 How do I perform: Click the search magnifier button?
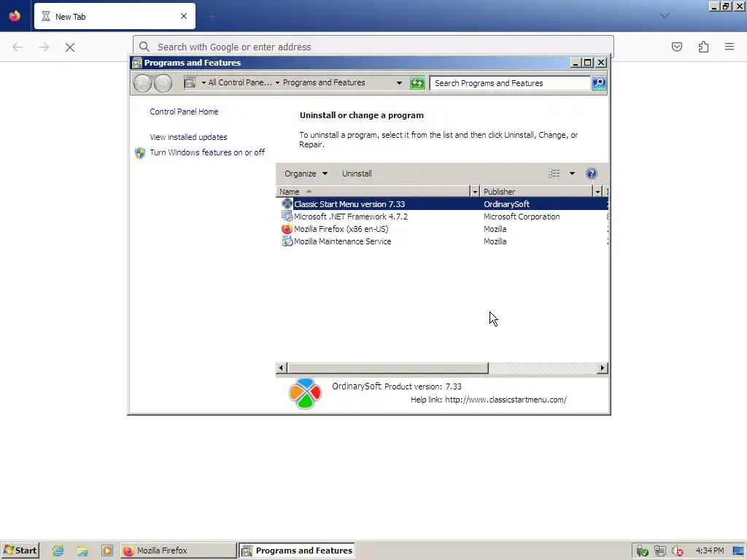[x=599, y=83]
